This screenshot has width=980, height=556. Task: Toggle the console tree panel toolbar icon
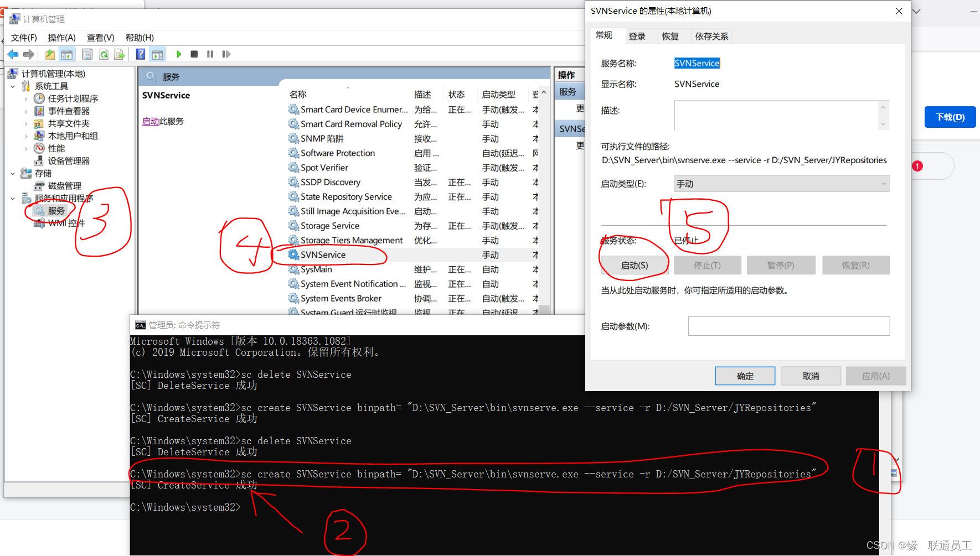tap(66, 54)
